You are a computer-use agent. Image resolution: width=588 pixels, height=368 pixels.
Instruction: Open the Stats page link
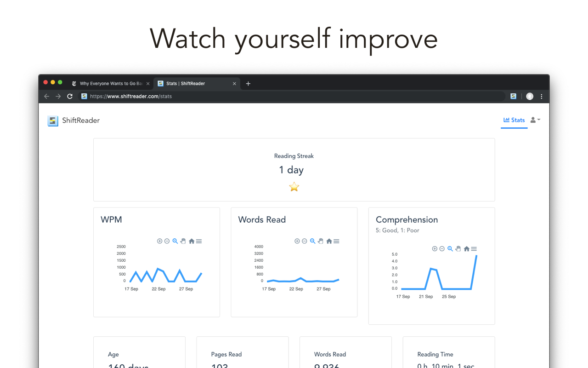(514, 120)
